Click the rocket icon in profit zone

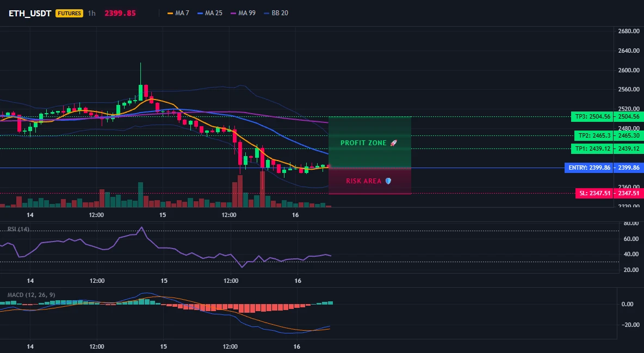click(x=393, y=143)
